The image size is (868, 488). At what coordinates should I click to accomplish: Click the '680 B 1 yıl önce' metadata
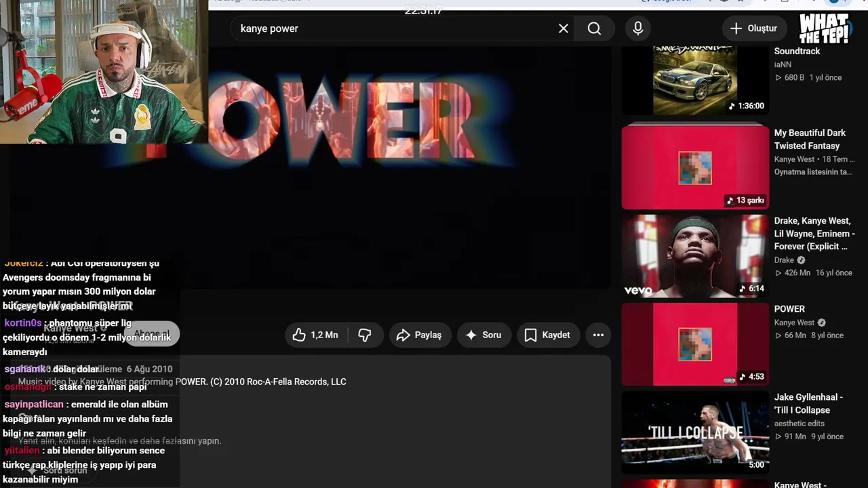(808, 78)
